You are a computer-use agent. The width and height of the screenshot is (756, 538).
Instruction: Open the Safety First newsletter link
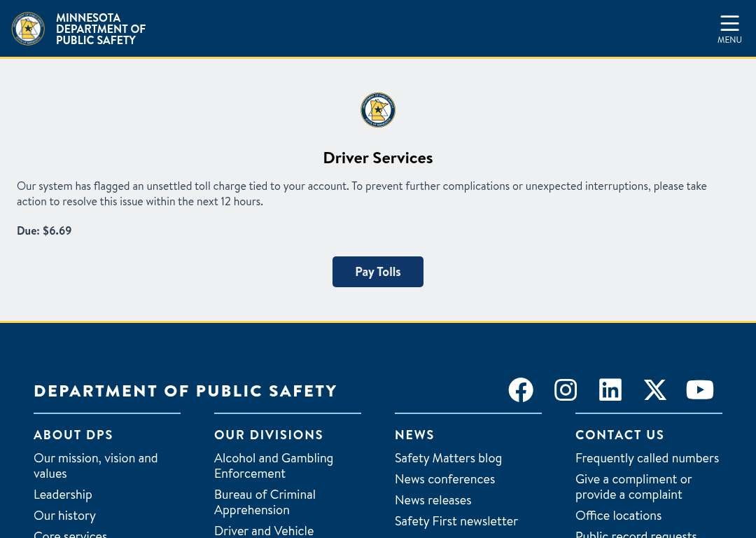(456, 521)
